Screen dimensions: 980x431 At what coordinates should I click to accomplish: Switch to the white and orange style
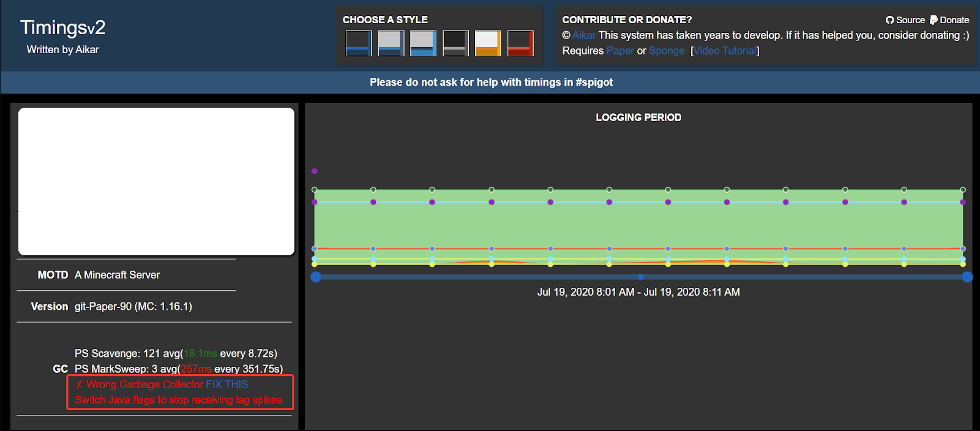488,43
